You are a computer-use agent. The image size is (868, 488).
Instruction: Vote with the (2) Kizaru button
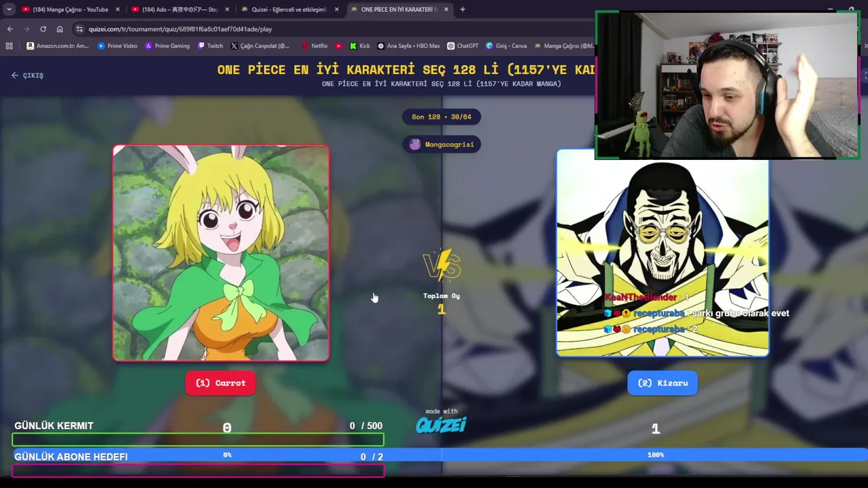[663, 383]
